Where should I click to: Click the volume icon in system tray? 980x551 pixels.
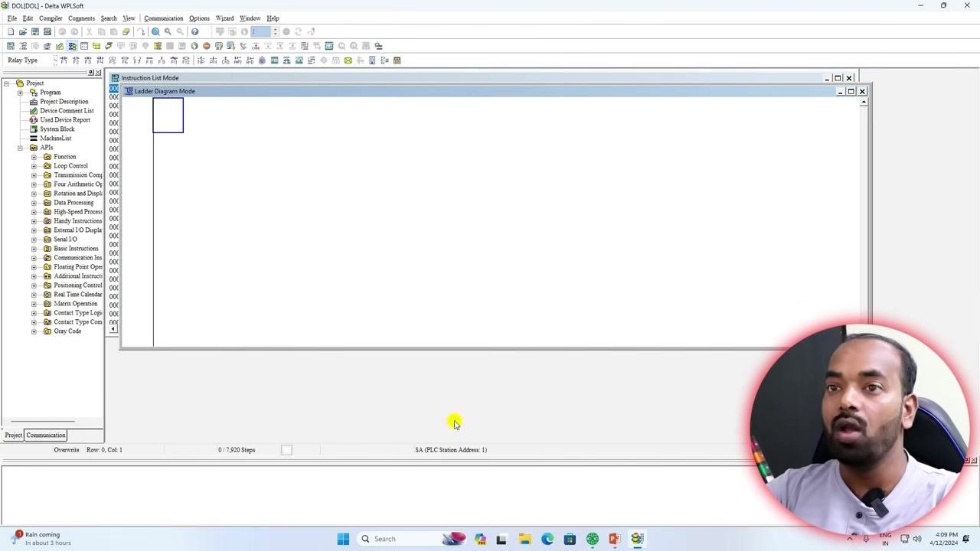[x=917, y=539]
